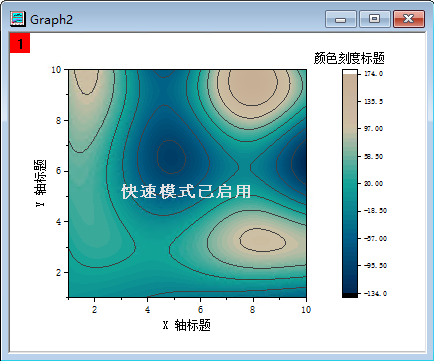Image resolution: width=434 pixels, height=361 pixels.
Task: Select the color scale title text
Action: [x=349, y=58]
